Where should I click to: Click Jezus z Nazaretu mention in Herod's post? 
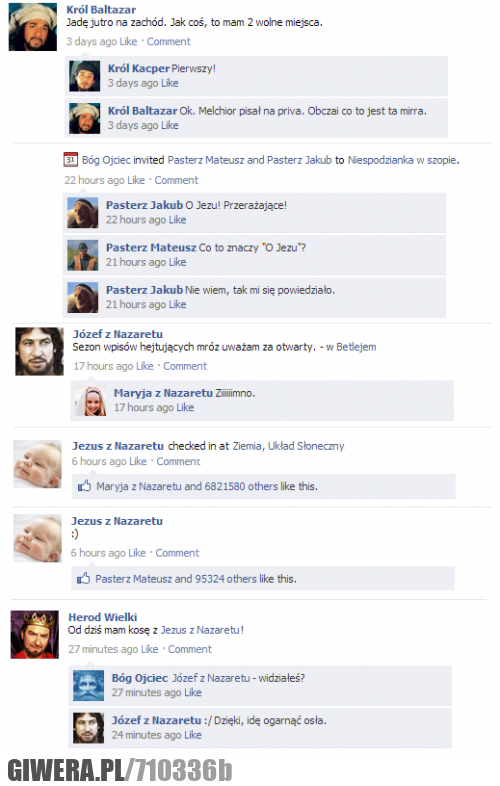[200, 630]
